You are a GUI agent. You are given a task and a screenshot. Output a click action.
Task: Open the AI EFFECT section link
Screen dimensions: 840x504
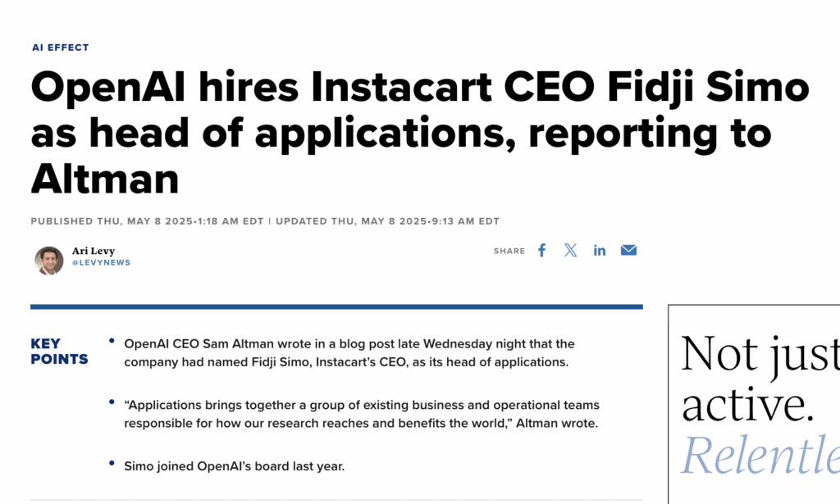tap(60, 48)
